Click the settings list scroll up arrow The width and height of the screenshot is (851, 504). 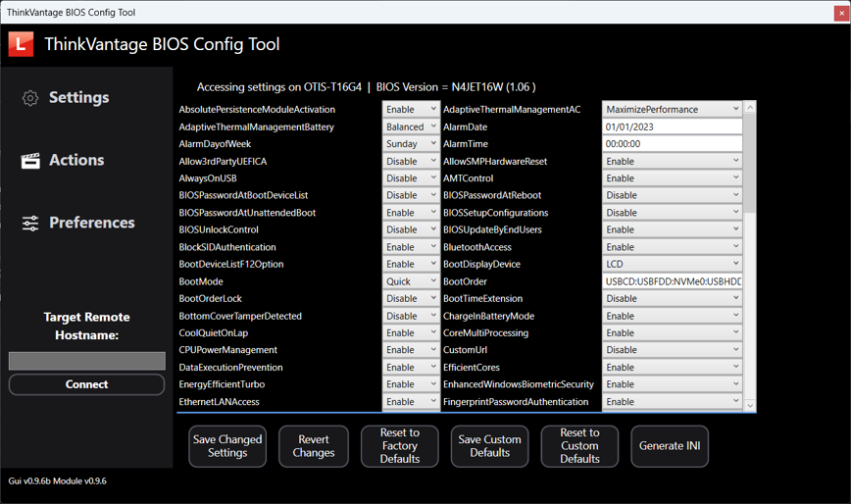(x=750, y=108)
